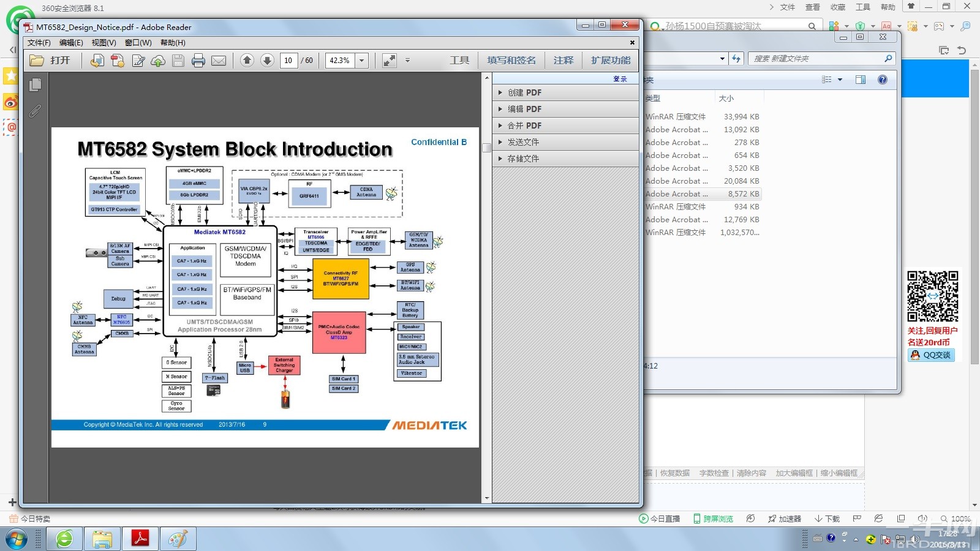Click the page number input field

(288, 60)
